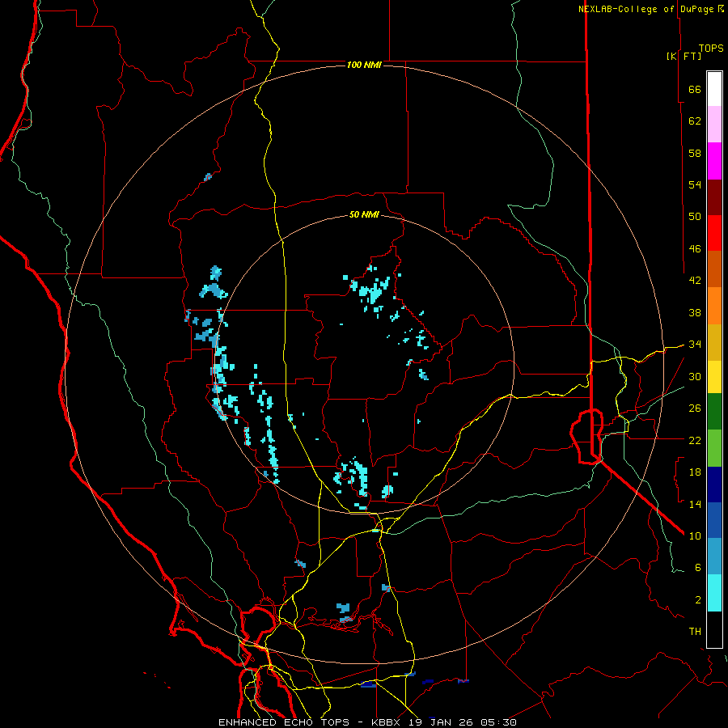Click the 19 JAN 26 date text
728x728 pixels.
[442, 722]
